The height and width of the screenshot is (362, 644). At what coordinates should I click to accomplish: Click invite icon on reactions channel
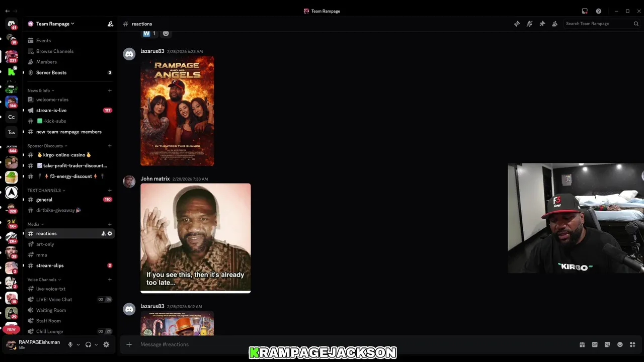tap(103, 233)
